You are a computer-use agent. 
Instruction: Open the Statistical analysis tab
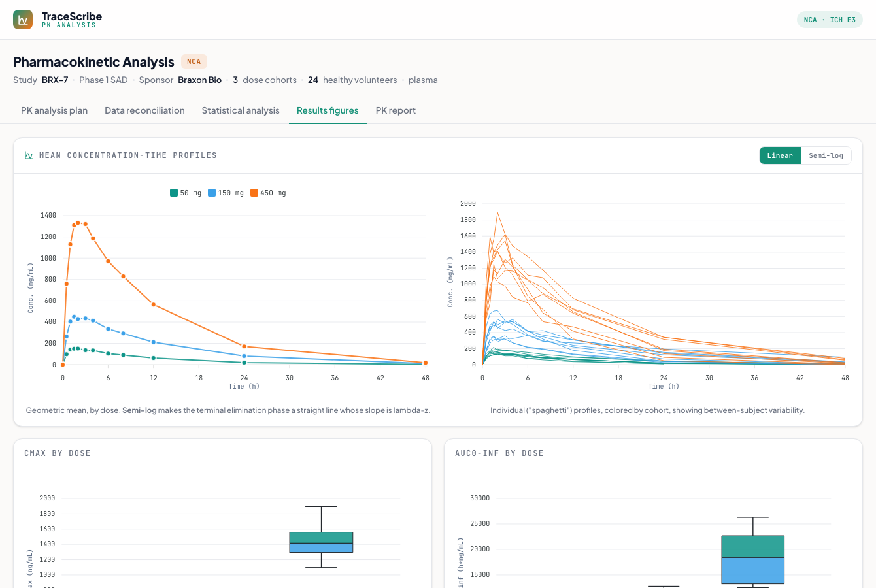point(241,110)
